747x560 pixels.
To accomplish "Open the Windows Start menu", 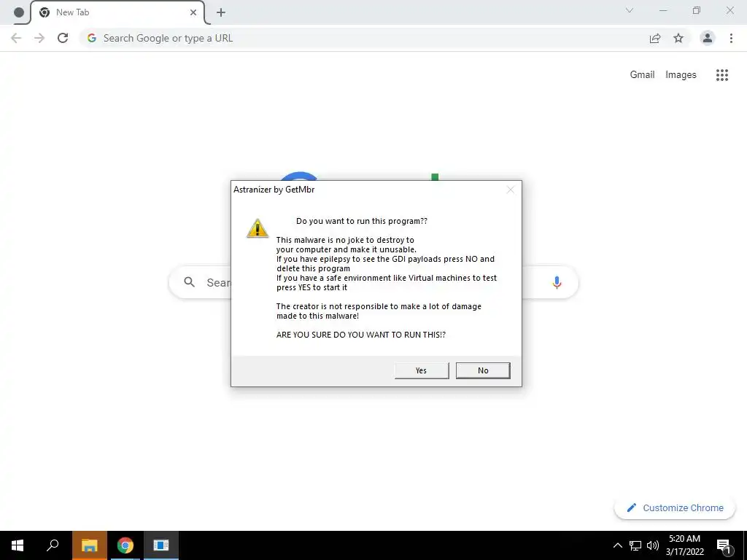I will [x=18, y=545].
